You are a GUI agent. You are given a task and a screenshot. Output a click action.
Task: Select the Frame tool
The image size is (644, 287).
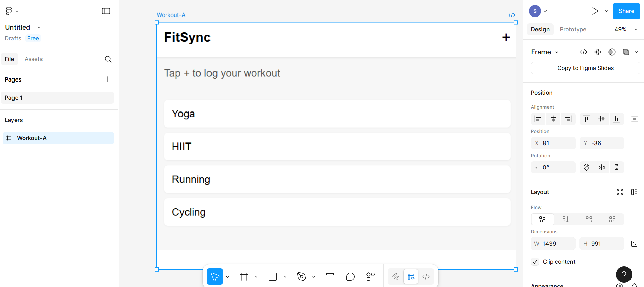(244, 277)
